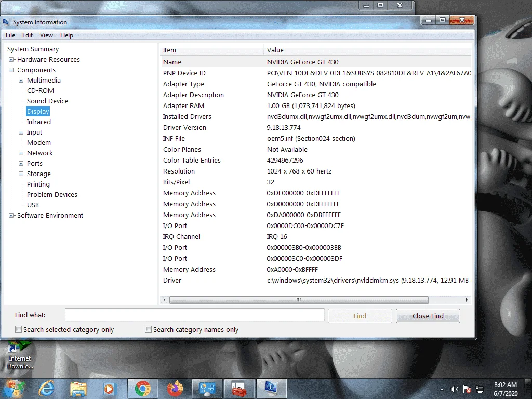Open the View menu
Screen dimensions: 532x399
(46, 35)
